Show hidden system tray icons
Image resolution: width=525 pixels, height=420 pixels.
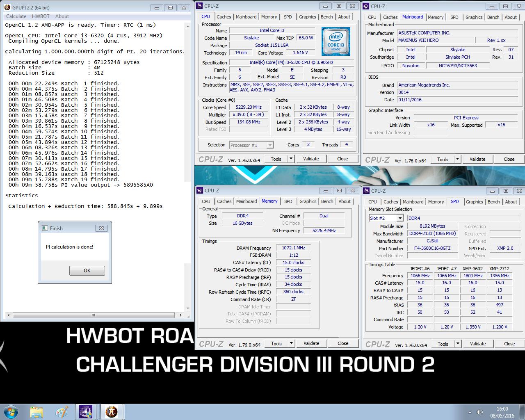click(x=470, y=412)
